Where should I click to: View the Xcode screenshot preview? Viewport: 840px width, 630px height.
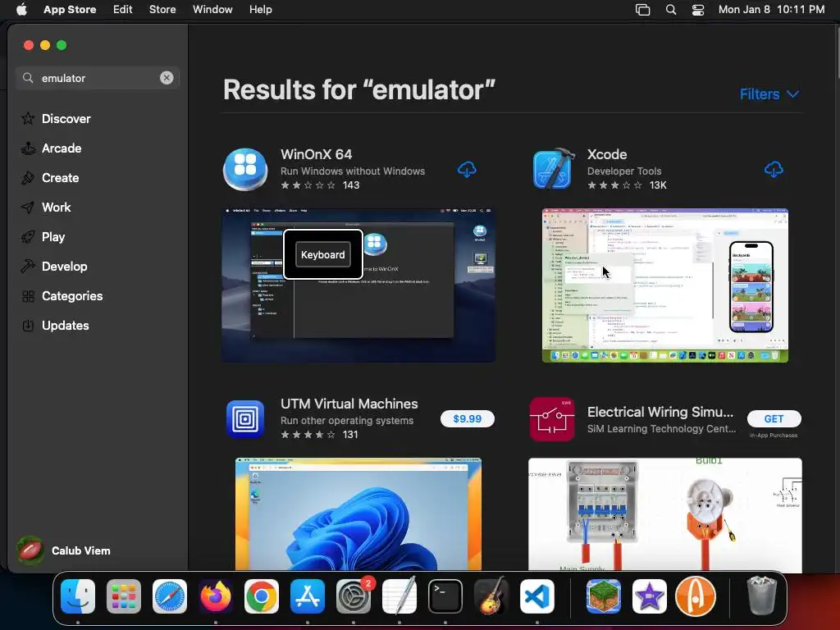tap(664, 285)
